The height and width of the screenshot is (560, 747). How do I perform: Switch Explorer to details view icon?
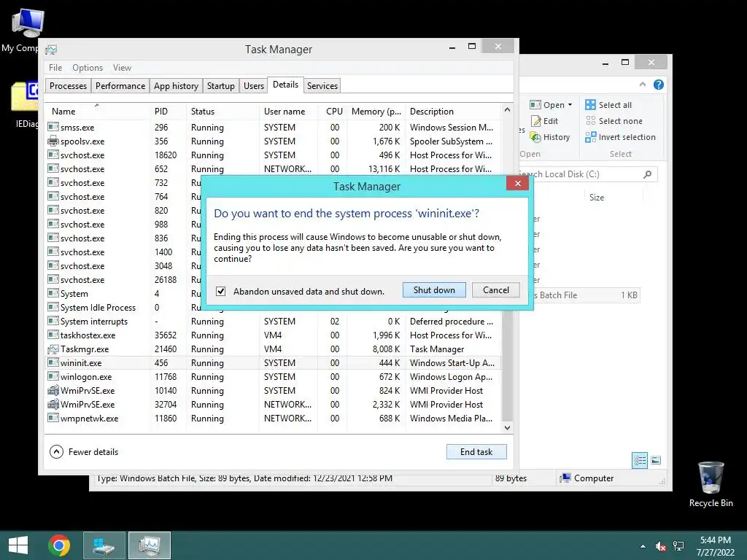click(x=640, y=460)
